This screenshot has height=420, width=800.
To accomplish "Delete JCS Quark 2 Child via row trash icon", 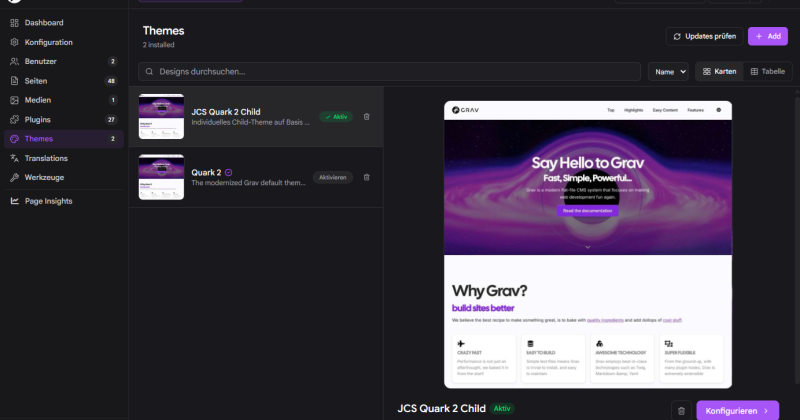I will pos(366,117).
